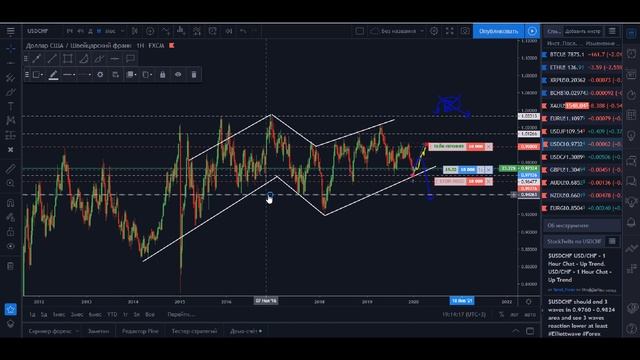Take a chart snapshot with camera icon
640x360 pixels.
465,31
